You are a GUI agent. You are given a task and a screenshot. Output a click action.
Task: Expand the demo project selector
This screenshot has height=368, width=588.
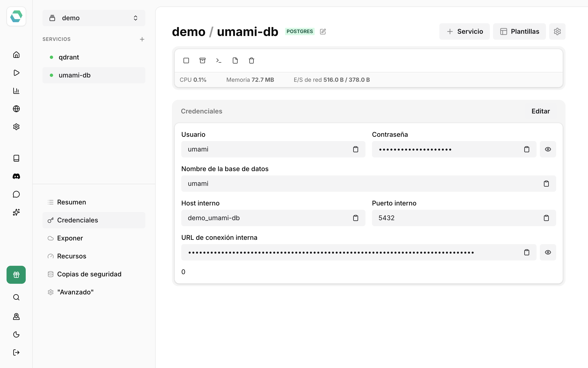pyautogui.click(x=94, y=18)
